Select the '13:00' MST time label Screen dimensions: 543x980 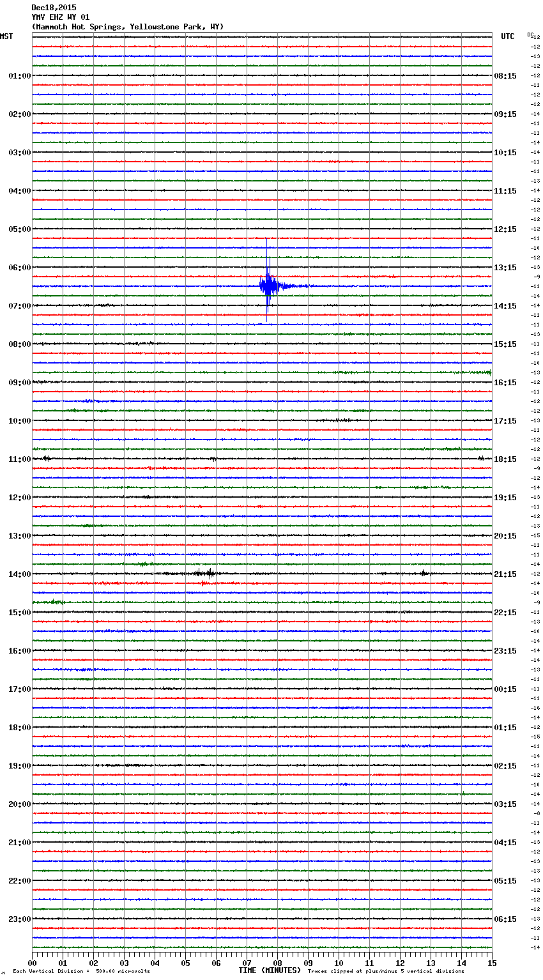[20, 536]
